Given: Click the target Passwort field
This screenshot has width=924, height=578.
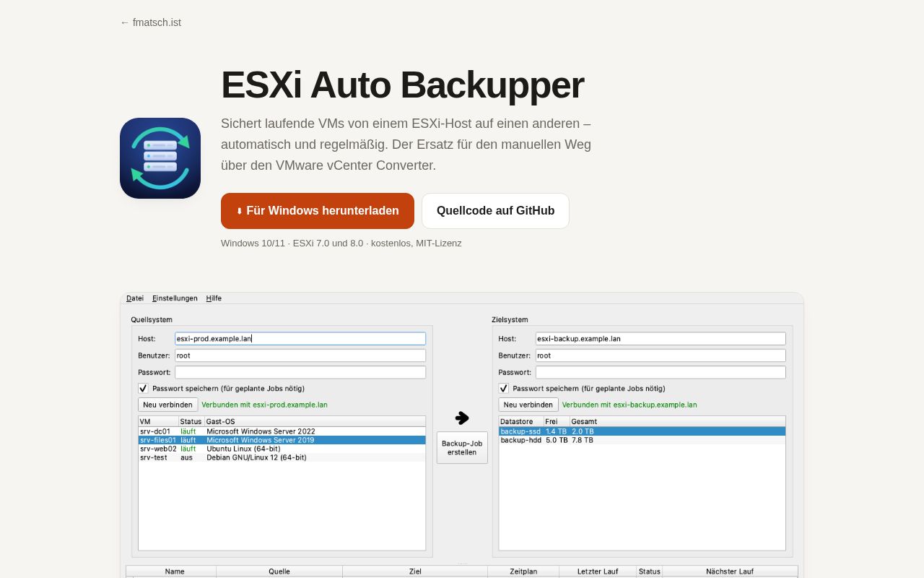Looking at the screenshot, I should coord(661,372).
